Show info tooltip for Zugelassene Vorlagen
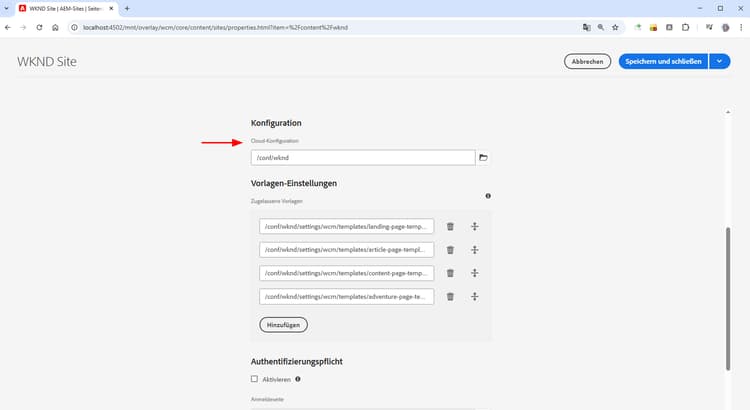Image resolution: width=750 pixels, height=410 pixels. pos(488,196)
